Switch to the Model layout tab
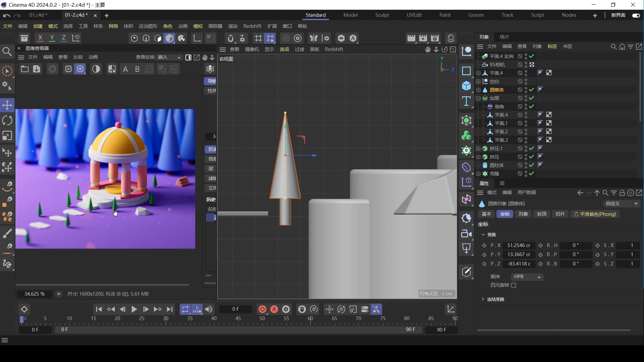 coord(351,15)
